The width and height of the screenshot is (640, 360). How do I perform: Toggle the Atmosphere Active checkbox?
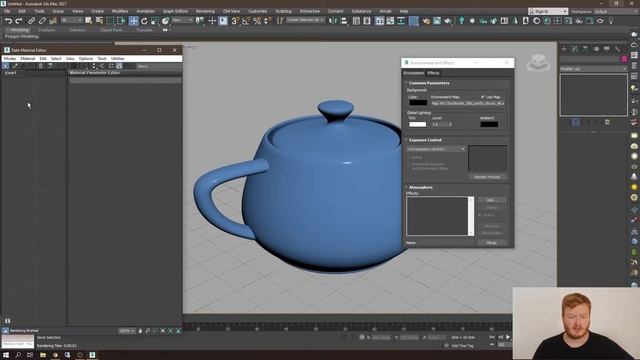tap(480, 215)
